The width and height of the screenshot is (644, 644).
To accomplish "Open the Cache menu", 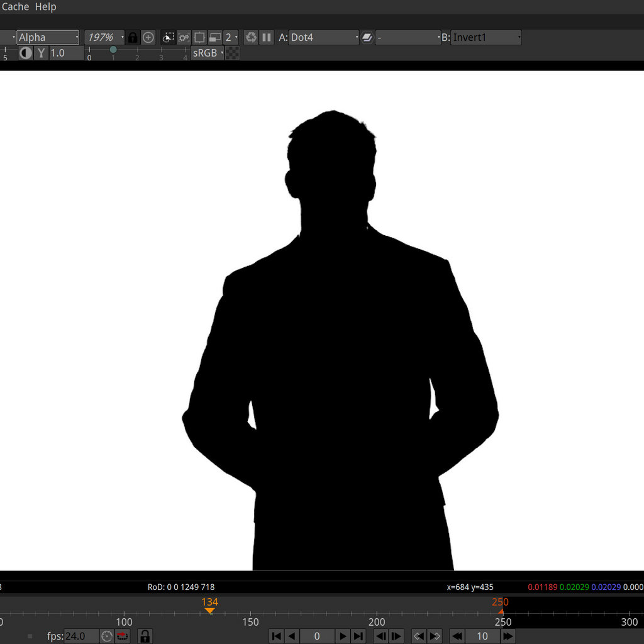I will point(15,7).
